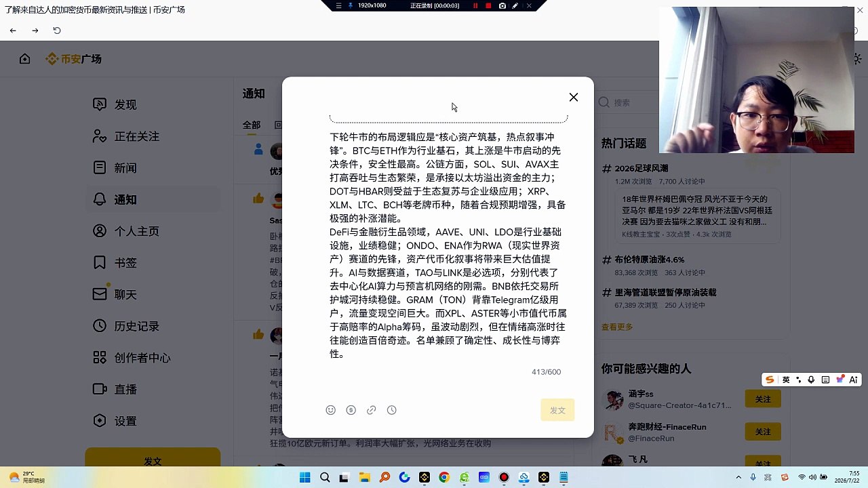
Task: Open the recorder pencil annotation tool
Action: point(515,5)
